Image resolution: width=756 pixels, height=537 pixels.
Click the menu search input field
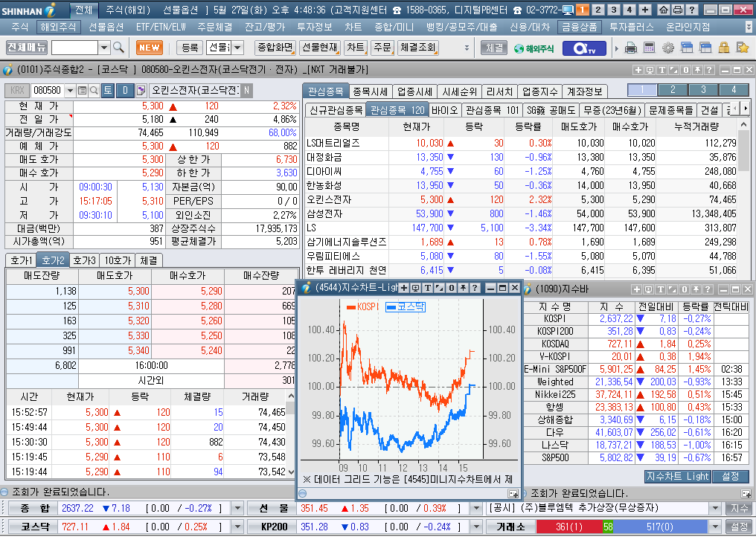point(74,48)
